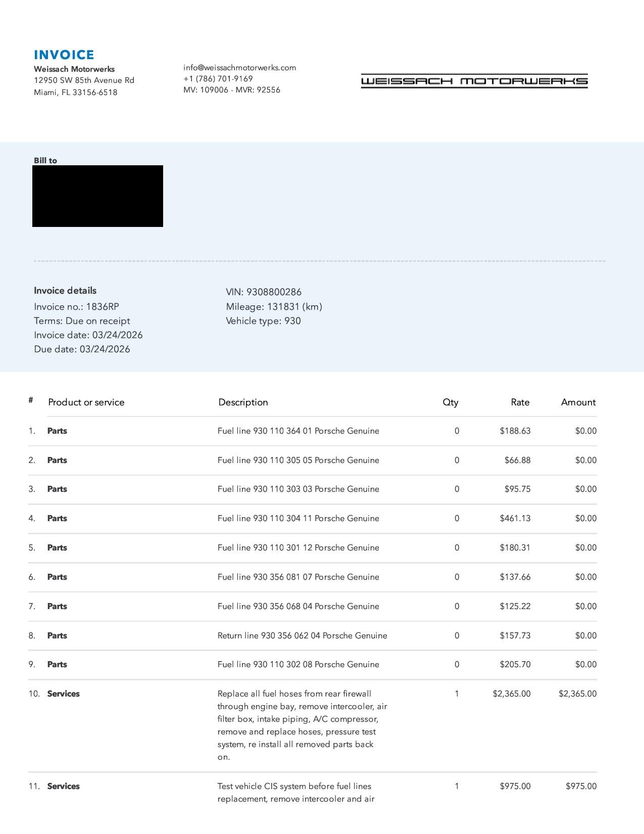Click the phone number +1 (786) 701-9169
The height and width of the screenshot is (834, 644).
point(218,79)
